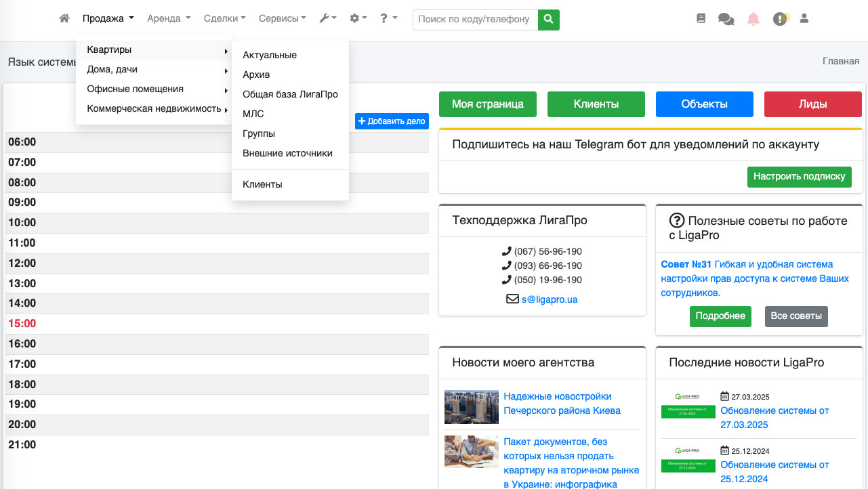Open the user profile icon
Viewport: 868px width, 489px height.
click(804, 19)
